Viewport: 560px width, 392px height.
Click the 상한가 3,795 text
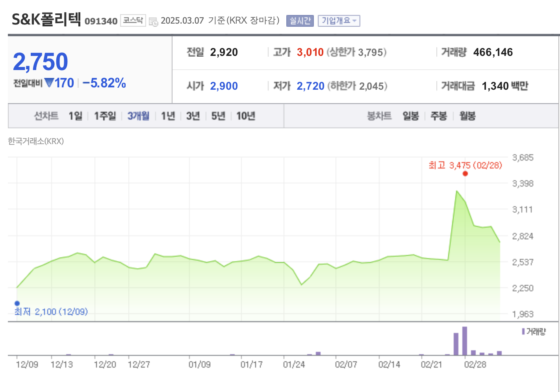[x=356, y=52]
